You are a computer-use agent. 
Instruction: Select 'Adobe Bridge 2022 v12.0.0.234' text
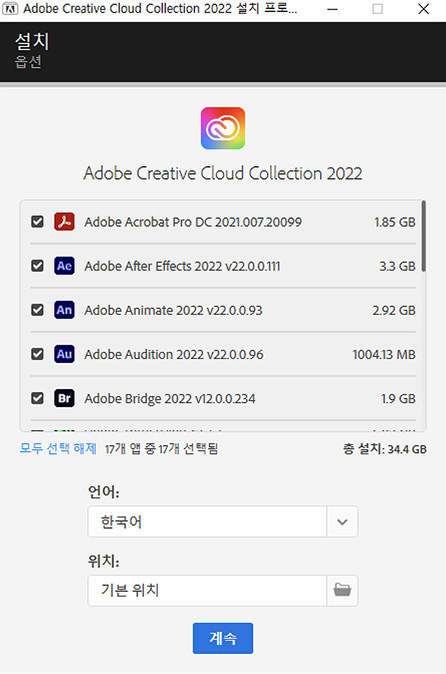(170, 399)
